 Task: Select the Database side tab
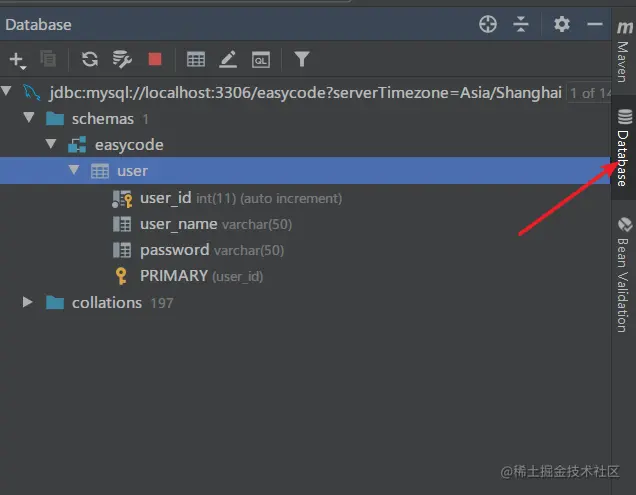pyautogui.click(x=624, y=147)
